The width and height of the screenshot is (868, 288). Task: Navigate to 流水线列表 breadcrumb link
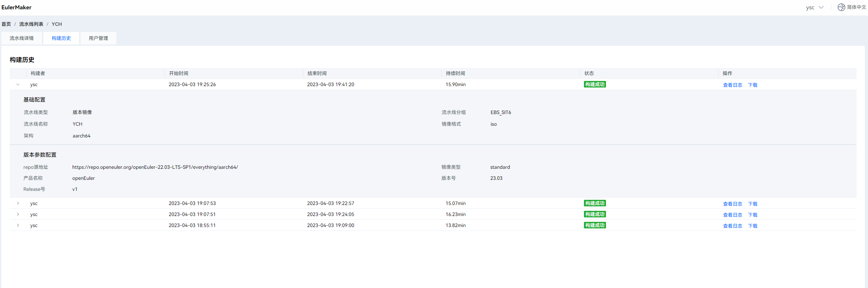[x=31, y=24]
